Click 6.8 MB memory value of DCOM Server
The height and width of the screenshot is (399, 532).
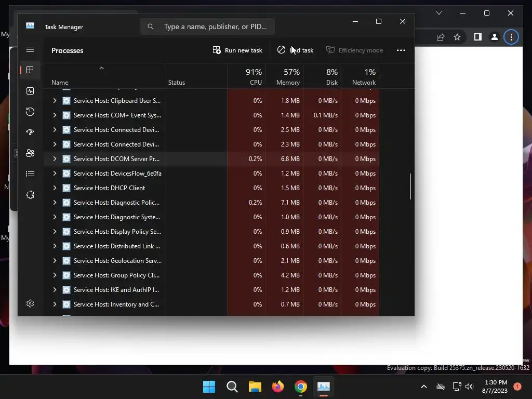click(x=290, y=159)
